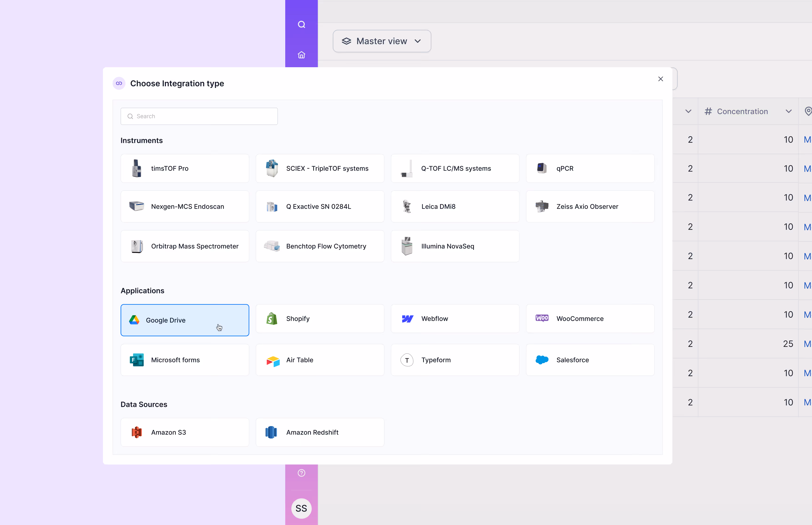Expand the Concentration column chevron
Screen dimensions: 812x525
[x=789, y=111]
